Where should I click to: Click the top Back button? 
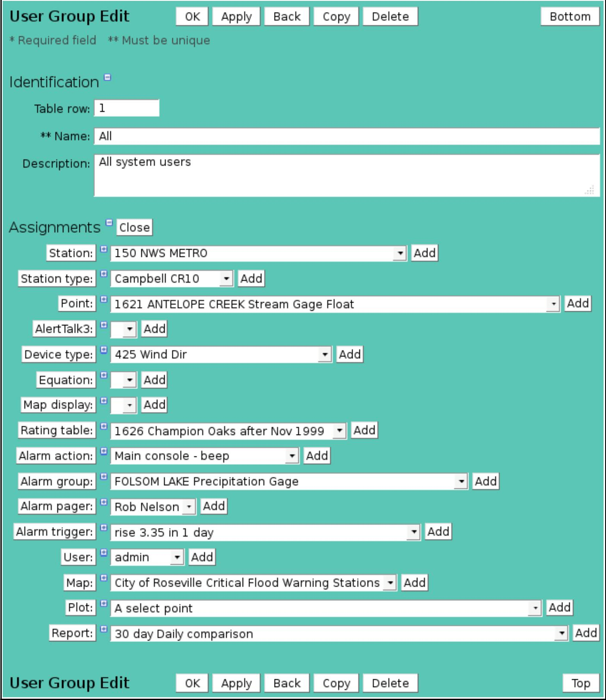click(287, 17)
